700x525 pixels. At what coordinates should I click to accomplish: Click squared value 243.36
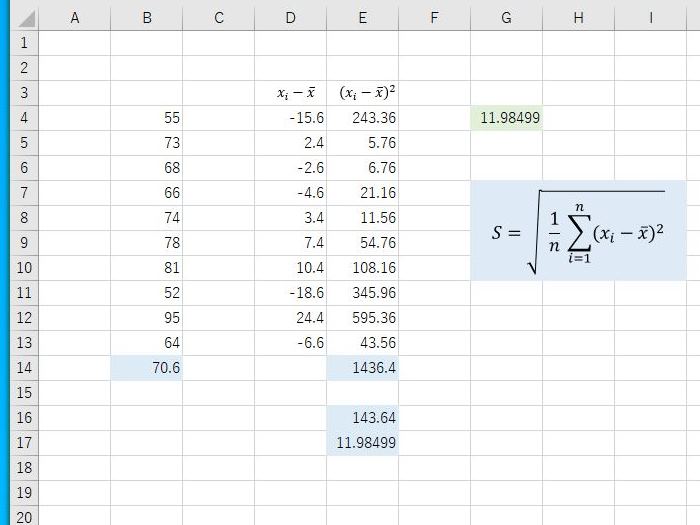click(x=362, y=118)
